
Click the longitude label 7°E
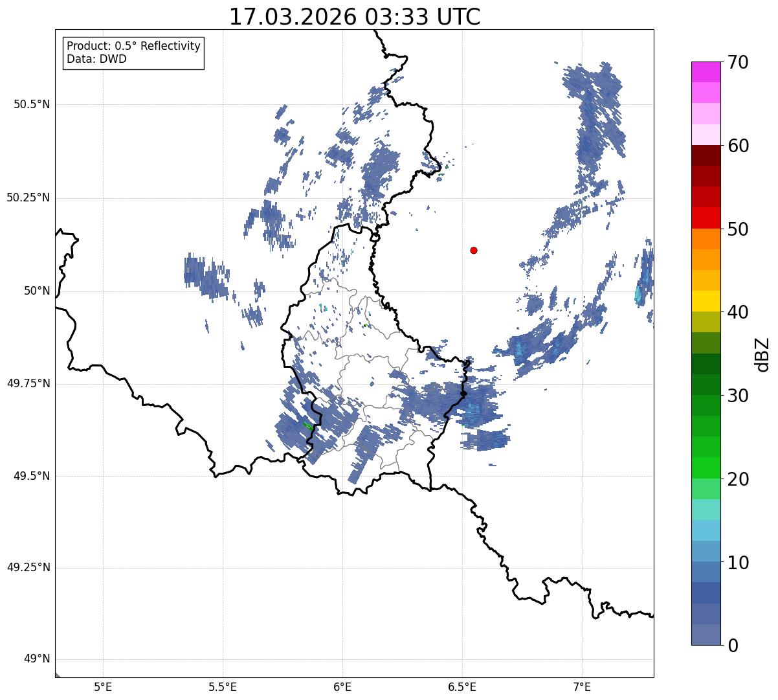582,687
